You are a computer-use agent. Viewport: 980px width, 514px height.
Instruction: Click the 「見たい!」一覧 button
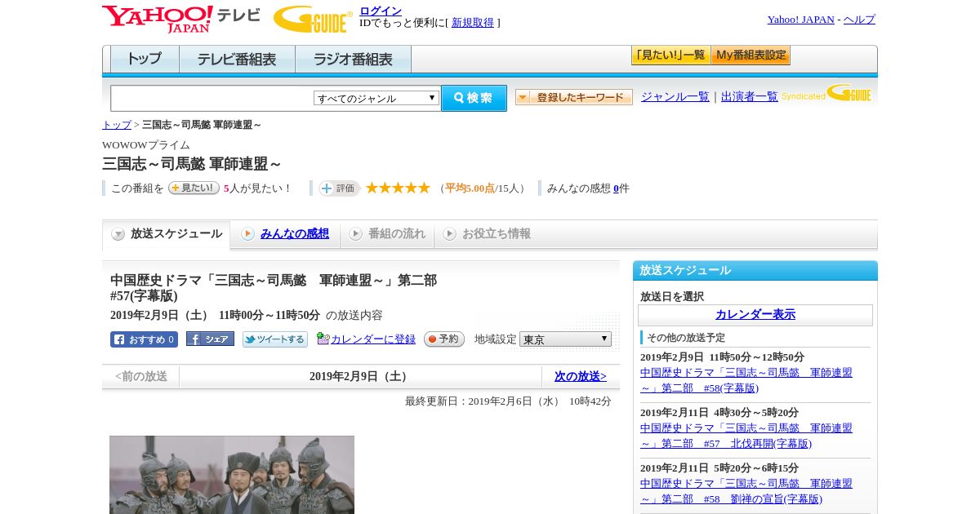tap(670, 55)
